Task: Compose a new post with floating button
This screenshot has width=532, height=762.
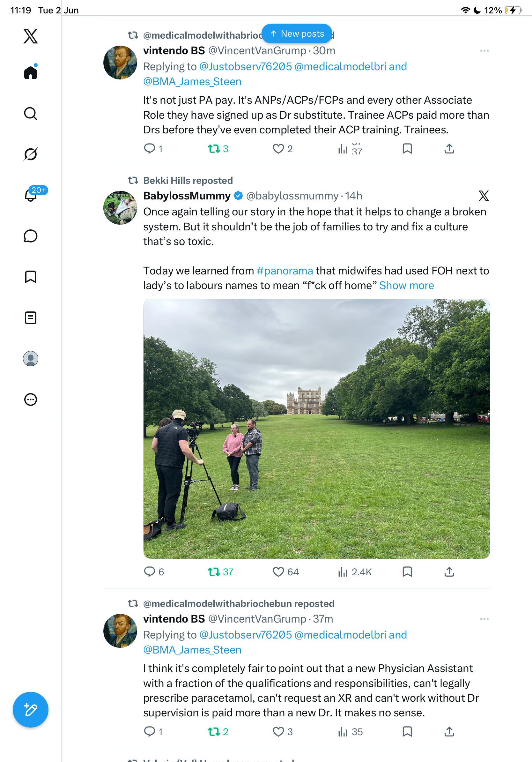Action: click(x=31, y=710)
